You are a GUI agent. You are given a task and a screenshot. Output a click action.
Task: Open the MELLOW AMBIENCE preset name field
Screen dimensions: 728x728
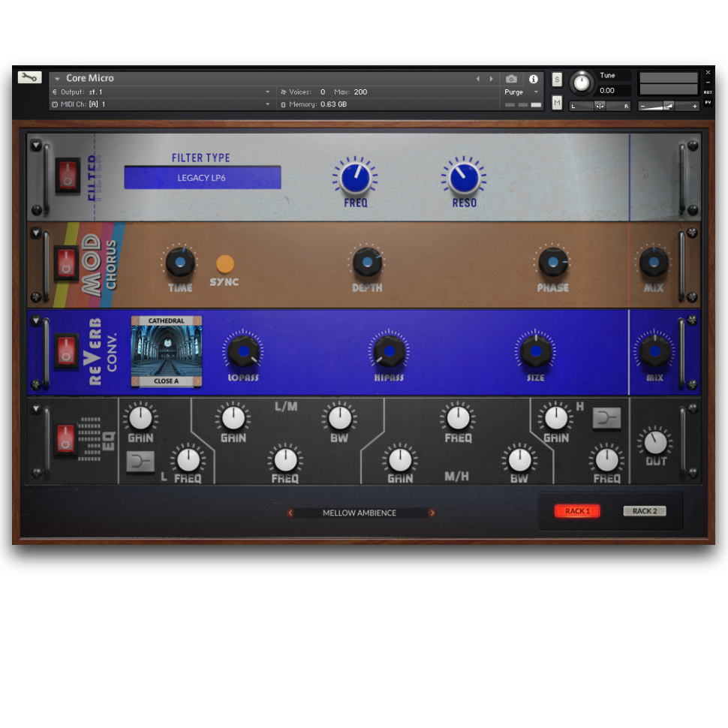point(359,513)
